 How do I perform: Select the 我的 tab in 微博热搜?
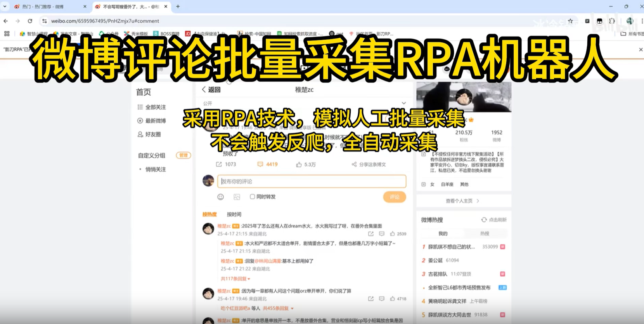443,233
